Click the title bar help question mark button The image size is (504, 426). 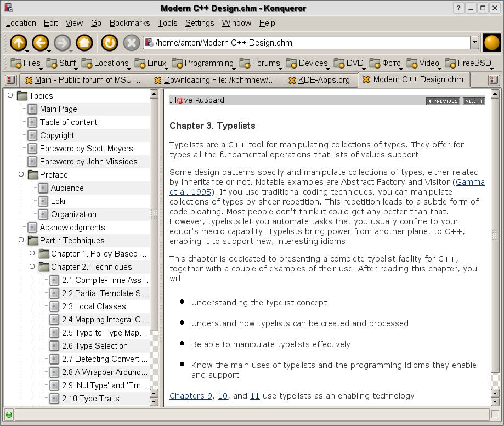458,8
